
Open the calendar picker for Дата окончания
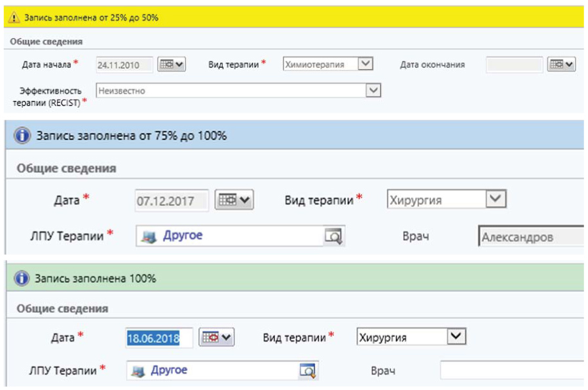(x=561, y=64)
